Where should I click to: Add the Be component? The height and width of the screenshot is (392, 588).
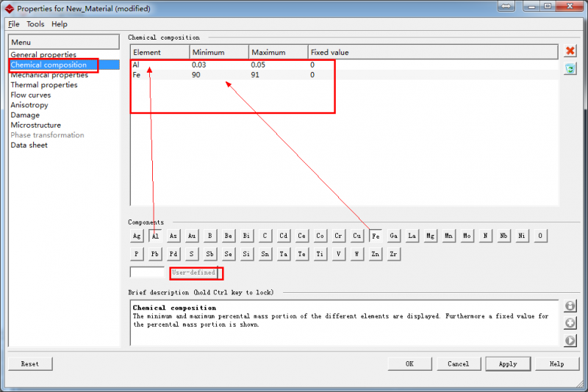click(229, 236)
